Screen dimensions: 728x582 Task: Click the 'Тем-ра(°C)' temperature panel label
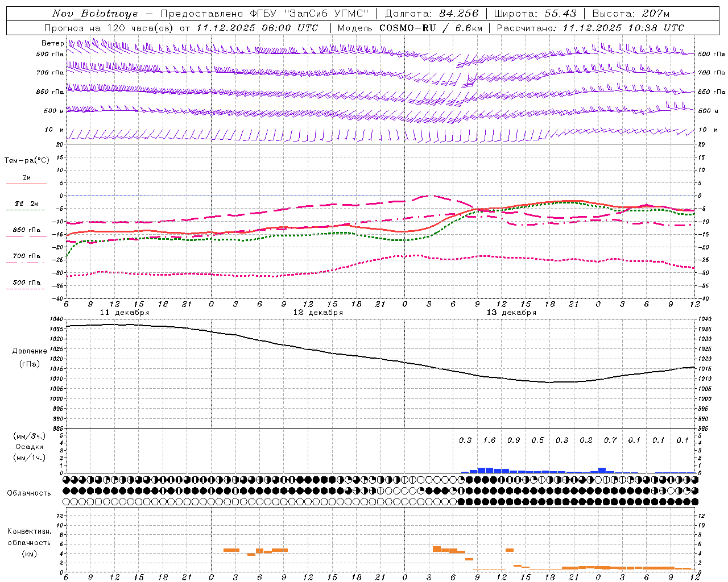pyautogui.click(x=27, y=161)
